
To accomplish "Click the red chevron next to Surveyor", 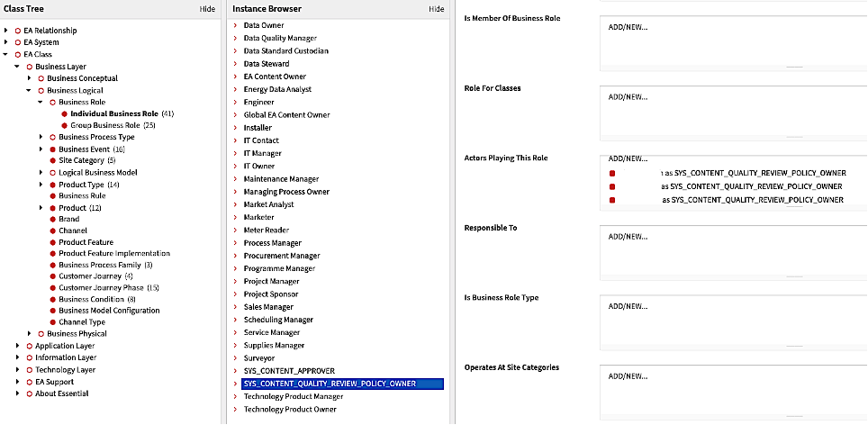I will point(235,358).
